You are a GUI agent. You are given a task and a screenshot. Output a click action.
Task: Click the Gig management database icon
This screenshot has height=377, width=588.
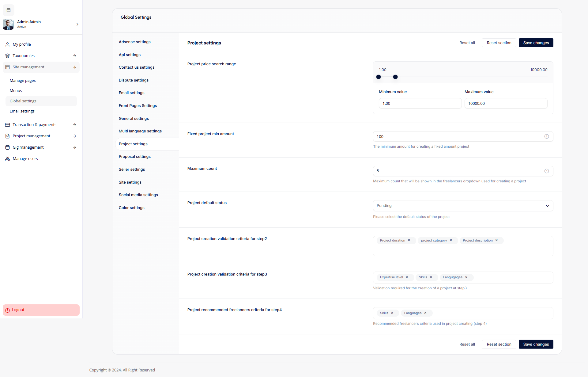click(7, 147)
